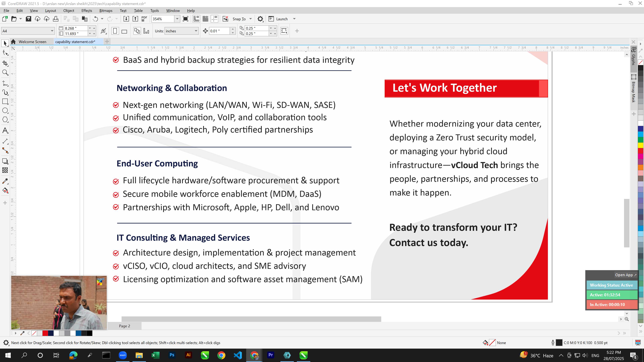Toggle Snap off button
644x362 pixels.
click(225, 19)
